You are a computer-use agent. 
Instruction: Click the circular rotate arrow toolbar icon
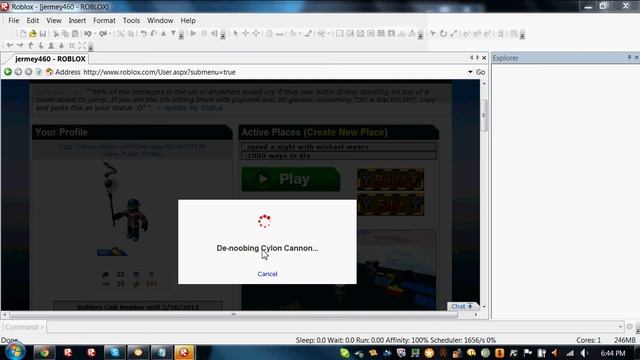coord(443,34)
